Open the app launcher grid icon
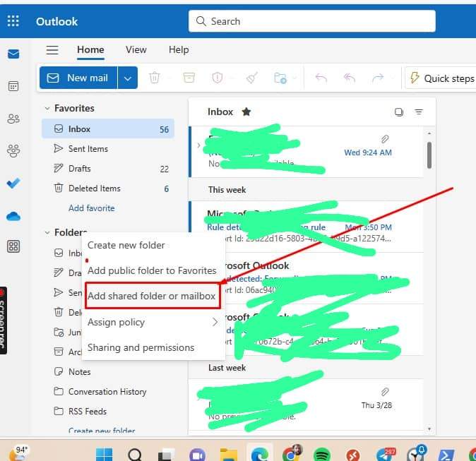Screen dimensions: 476x461 pos(13,21)
